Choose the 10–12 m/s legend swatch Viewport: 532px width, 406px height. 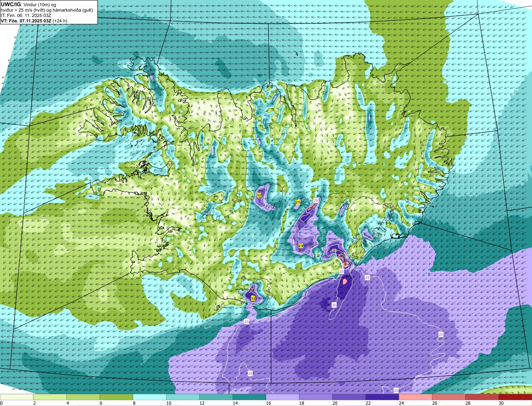pyautogui.click(x=183, y=397)
